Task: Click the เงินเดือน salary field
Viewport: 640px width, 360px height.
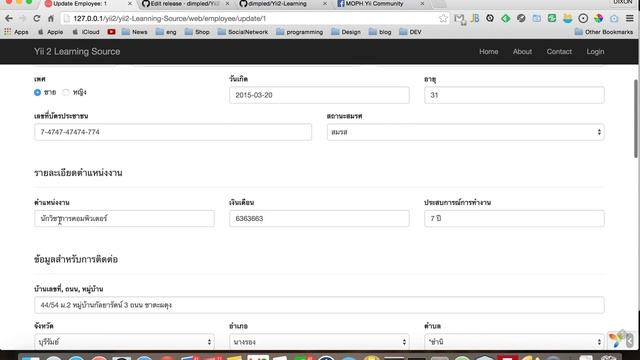Action: (319, 219)
